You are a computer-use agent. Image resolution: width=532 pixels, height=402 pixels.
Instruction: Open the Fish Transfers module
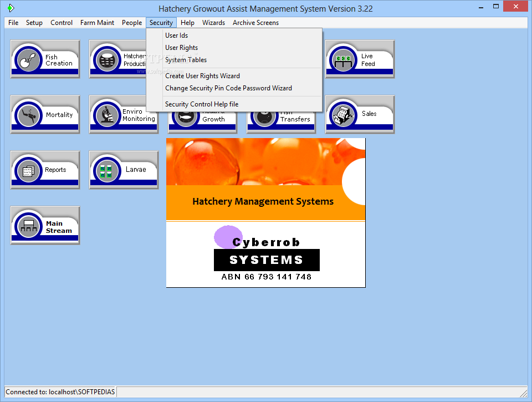[282, 123]
